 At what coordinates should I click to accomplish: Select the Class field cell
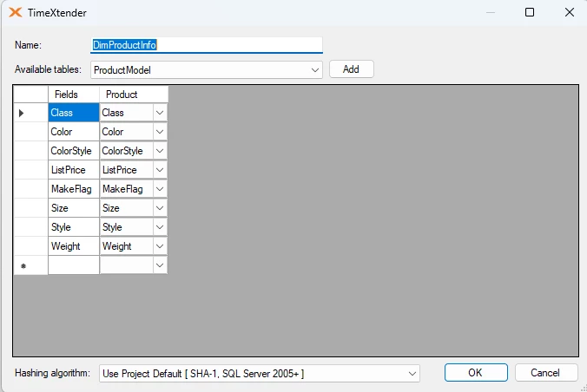tap(74, 113)
